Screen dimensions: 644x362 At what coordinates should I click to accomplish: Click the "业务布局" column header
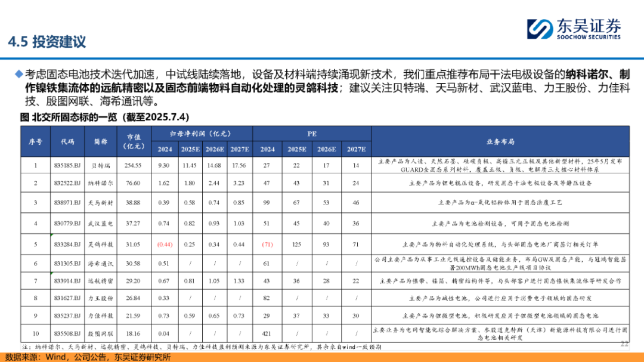pyautogui.click(x=500, y=141)
